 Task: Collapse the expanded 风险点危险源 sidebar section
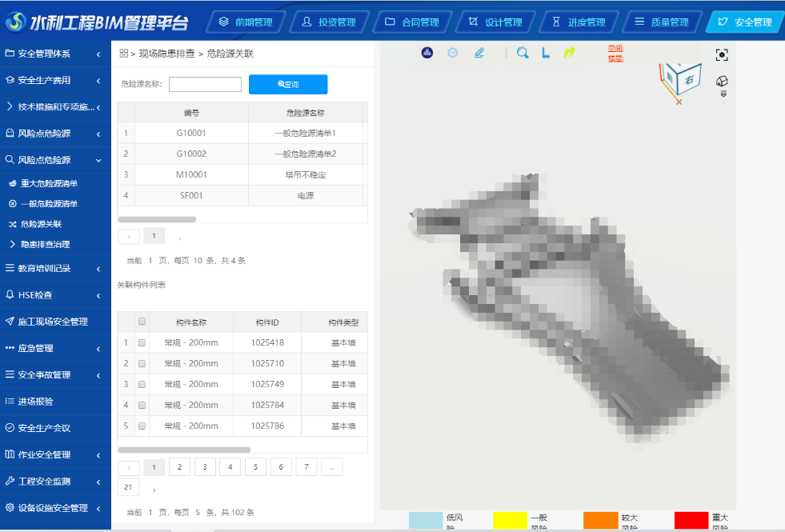[55, 160]
